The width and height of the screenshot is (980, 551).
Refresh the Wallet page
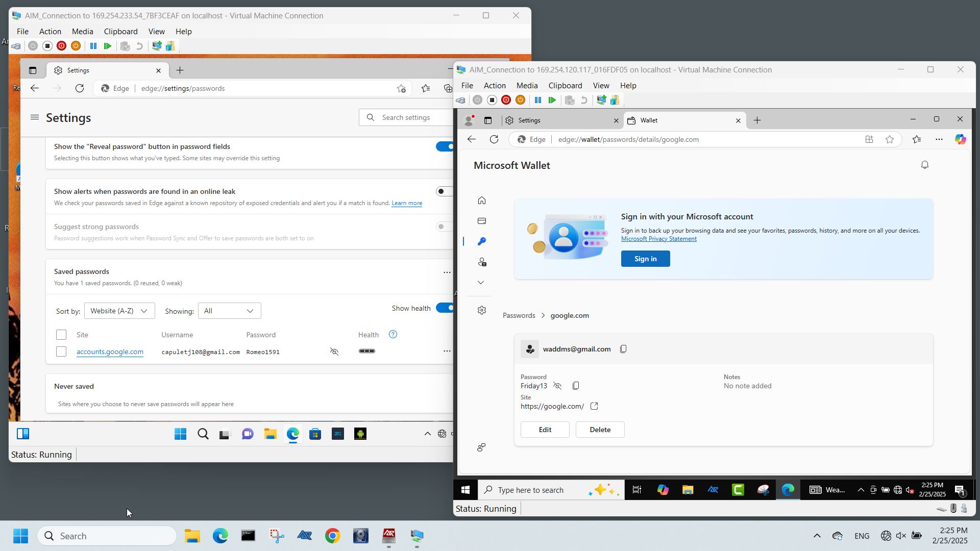pos(494,139)
